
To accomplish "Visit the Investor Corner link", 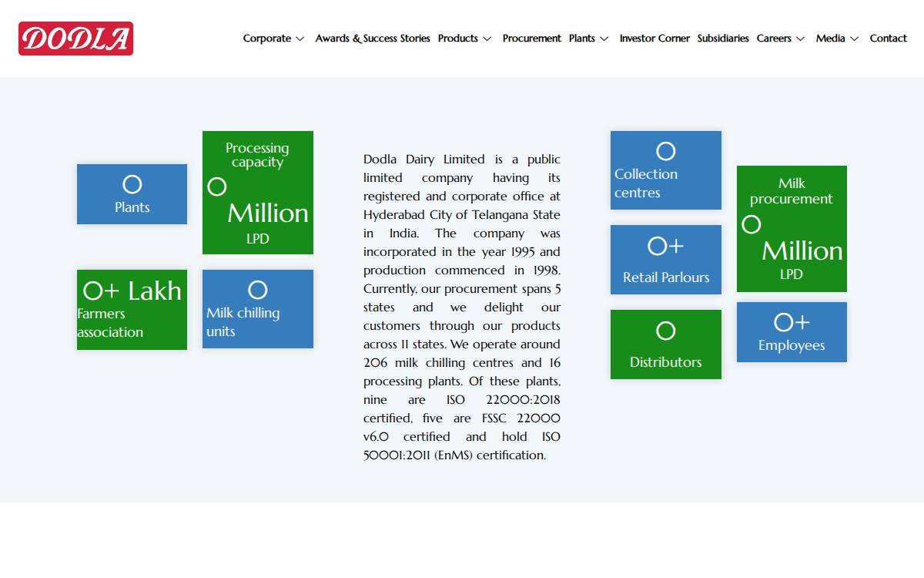I will [654, 39].
